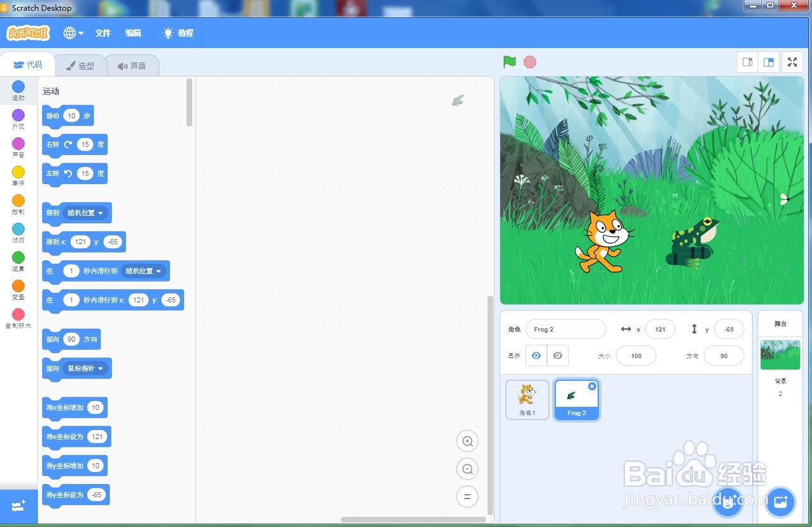Select the 声音 block category circle
The image size is (812, 527).
18,144
